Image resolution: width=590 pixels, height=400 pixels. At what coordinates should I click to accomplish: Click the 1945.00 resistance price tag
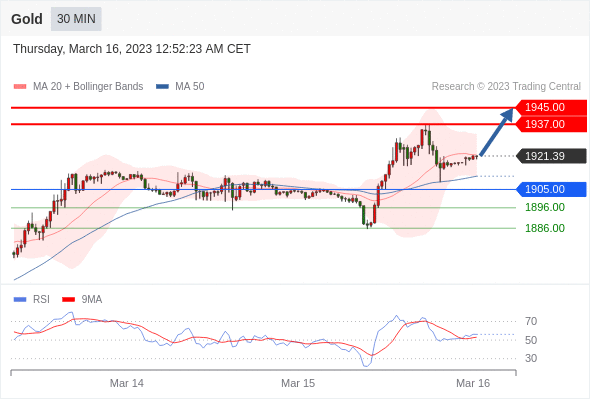click(551, 108)
